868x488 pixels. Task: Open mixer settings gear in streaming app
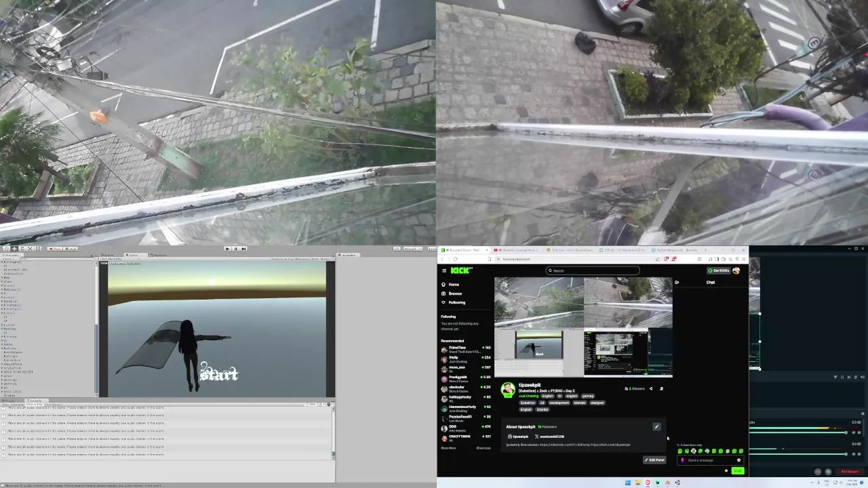pyautogui.click(x=863, y=413)
